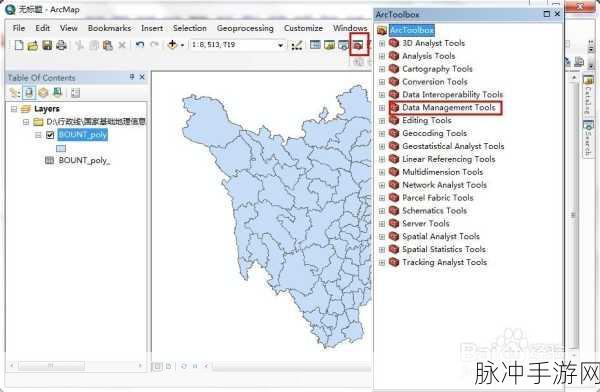
Task: Switch to Layout View button below map
Action: pos(168,366)
